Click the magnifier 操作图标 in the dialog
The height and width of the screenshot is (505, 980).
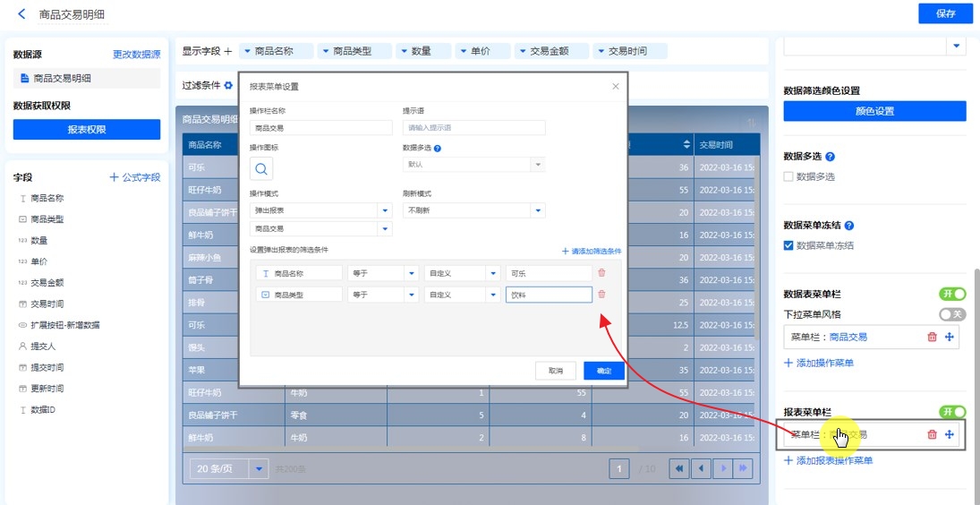point(261,168)
